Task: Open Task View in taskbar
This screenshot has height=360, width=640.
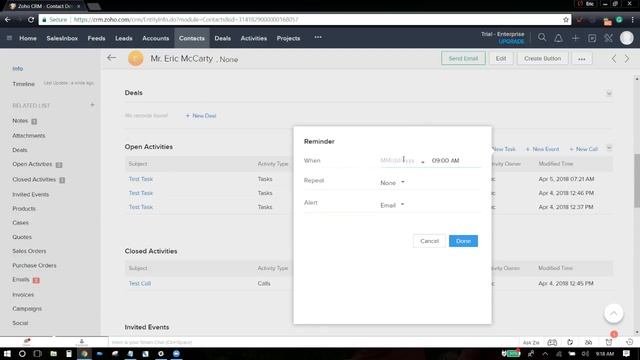Action: tap(38, 353)
